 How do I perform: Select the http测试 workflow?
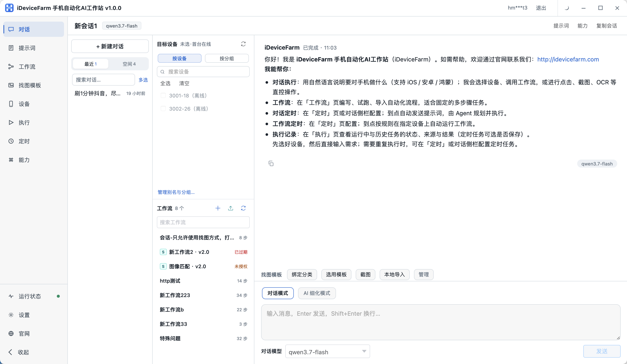(203, 281)
